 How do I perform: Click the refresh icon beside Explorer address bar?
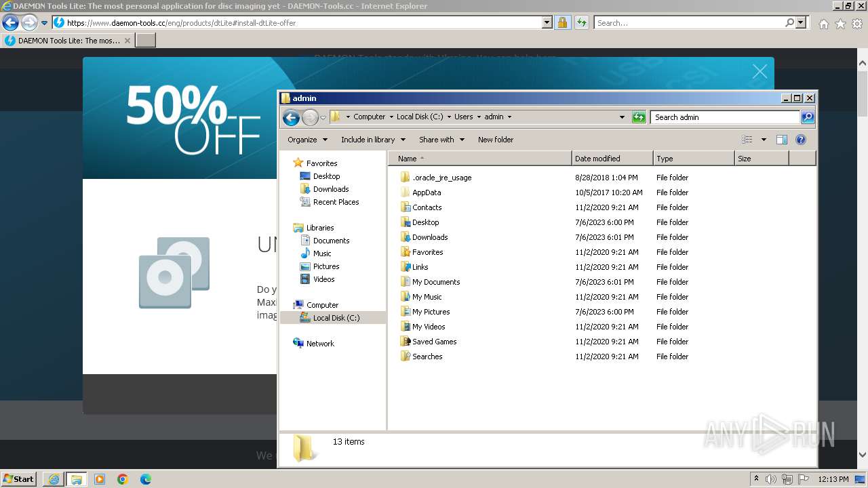[x=639, y=117]
